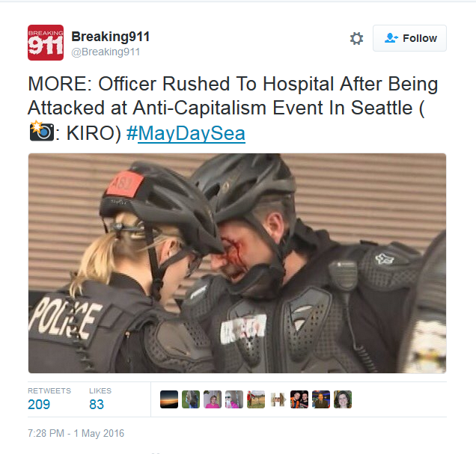Open the #MayDaySea hashtag link
The image size is (476, 454).
point(186,133)
